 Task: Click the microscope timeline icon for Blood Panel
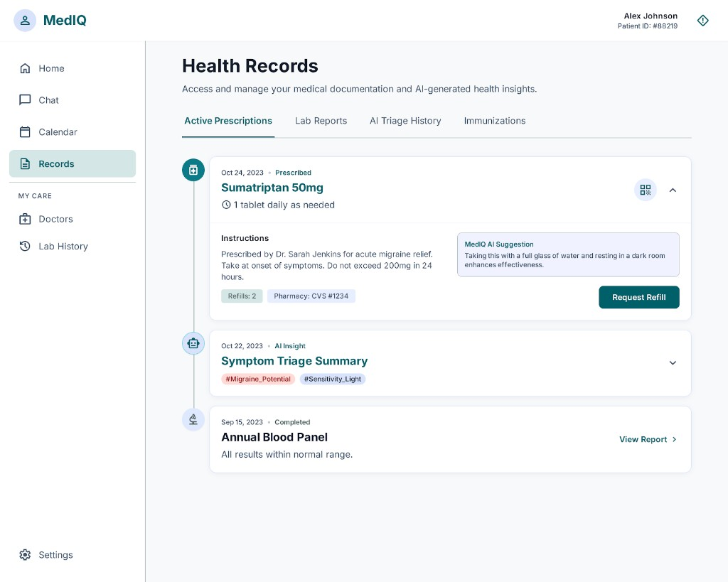click(x=193, y=419)
